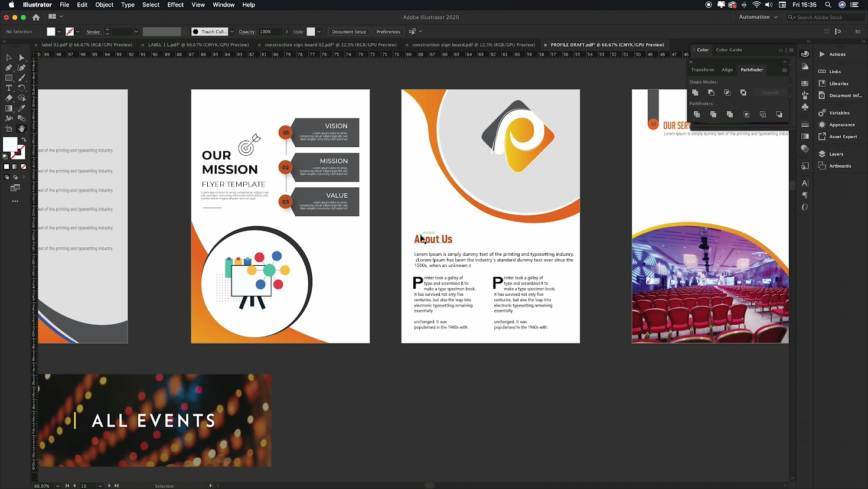The image size is (868, 489).
Task: Open the Actions panel
Action: 837,54
